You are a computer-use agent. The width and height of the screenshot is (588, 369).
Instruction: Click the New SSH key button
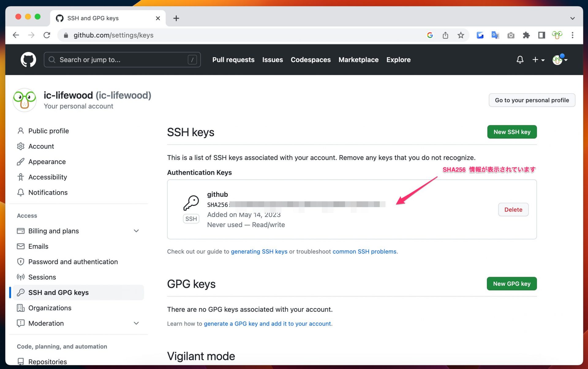click(511, 132)
